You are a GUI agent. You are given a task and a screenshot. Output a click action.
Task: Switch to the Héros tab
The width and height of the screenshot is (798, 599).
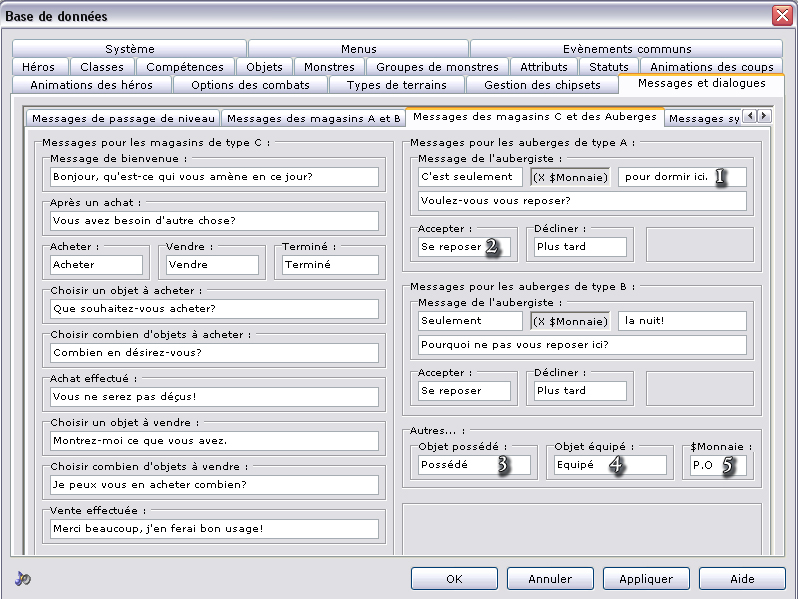click(x=39, y=67)
